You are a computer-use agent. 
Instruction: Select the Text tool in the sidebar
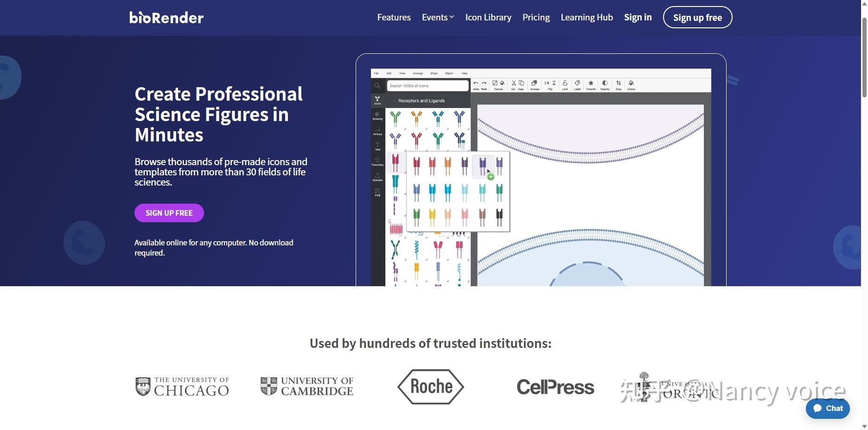(377, 146)
